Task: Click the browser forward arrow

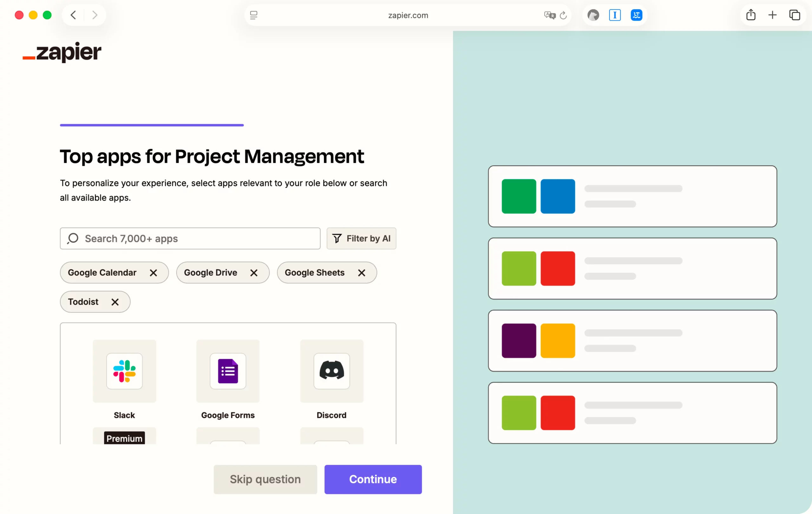Action: pos(95,15)
